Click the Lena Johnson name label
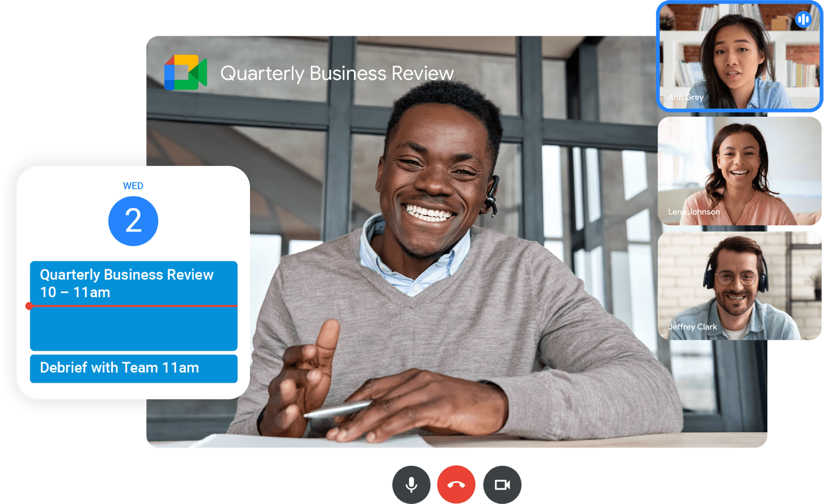The image size is (824, 504). click(x=693, y=212)
